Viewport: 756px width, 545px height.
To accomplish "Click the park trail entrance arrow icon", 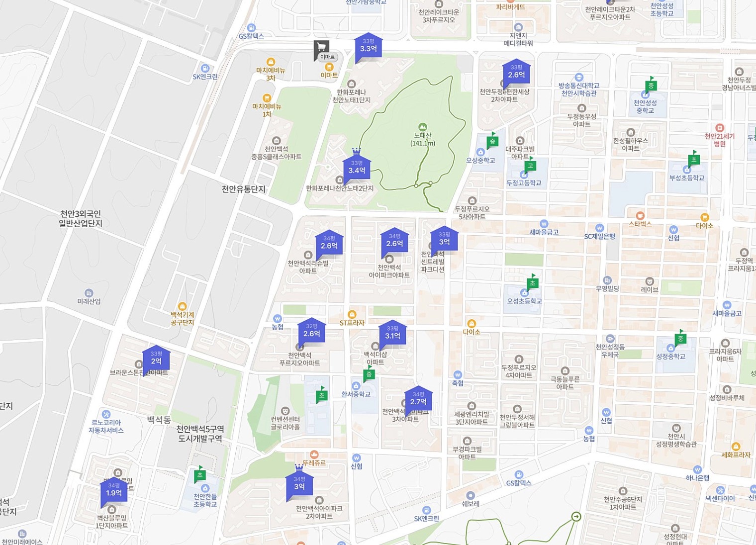I will [576, 517].
